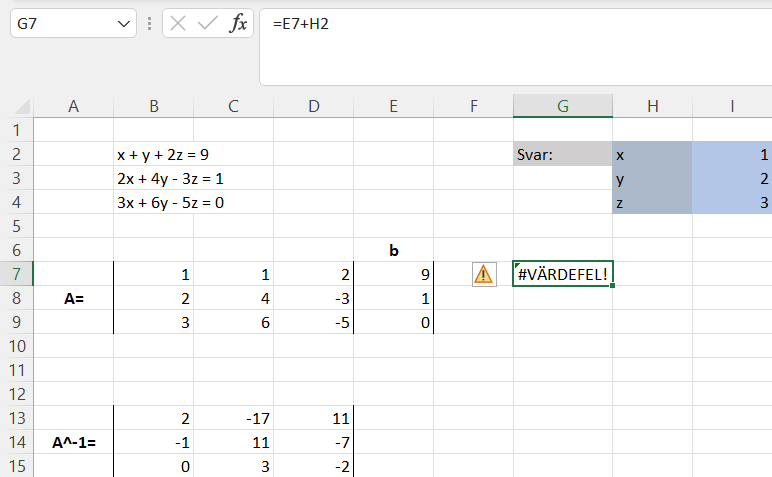The image size is (772, 477).
Task: Click the formula bar vertical dots handle
Action: click(150, 23)
